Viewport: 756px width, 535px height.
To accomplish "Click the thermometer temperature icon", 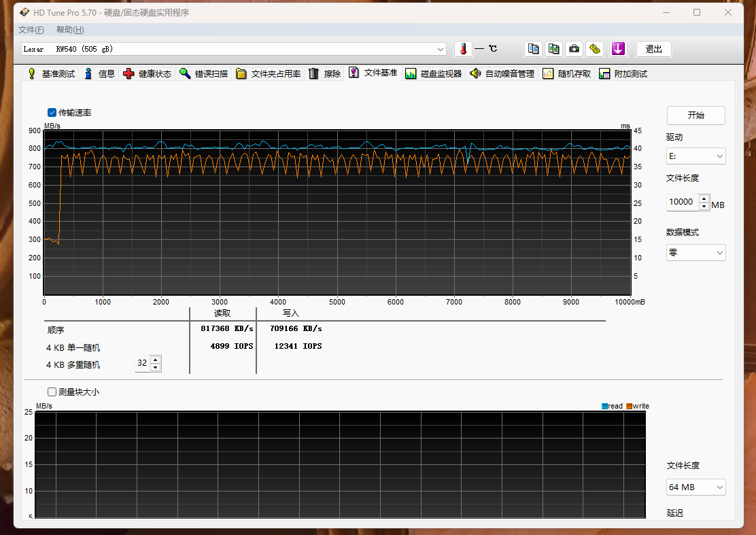I will [463, 49].
